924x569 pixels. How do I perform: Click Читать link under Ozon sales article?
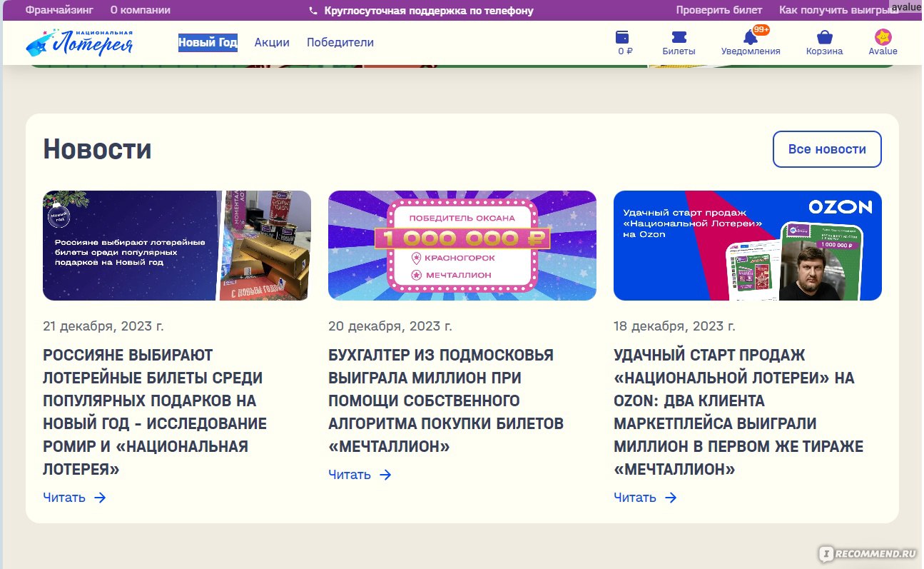tap(635, 498)
